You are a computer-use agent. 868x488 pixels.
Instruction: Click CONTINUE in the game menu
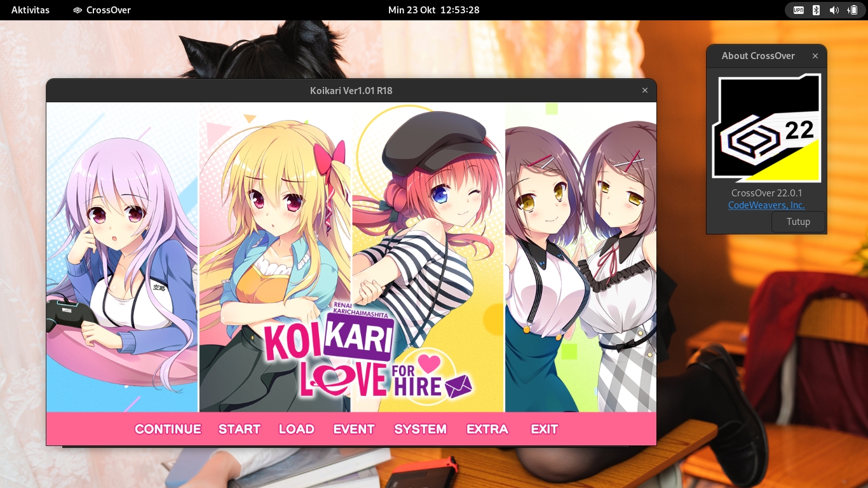168,429
